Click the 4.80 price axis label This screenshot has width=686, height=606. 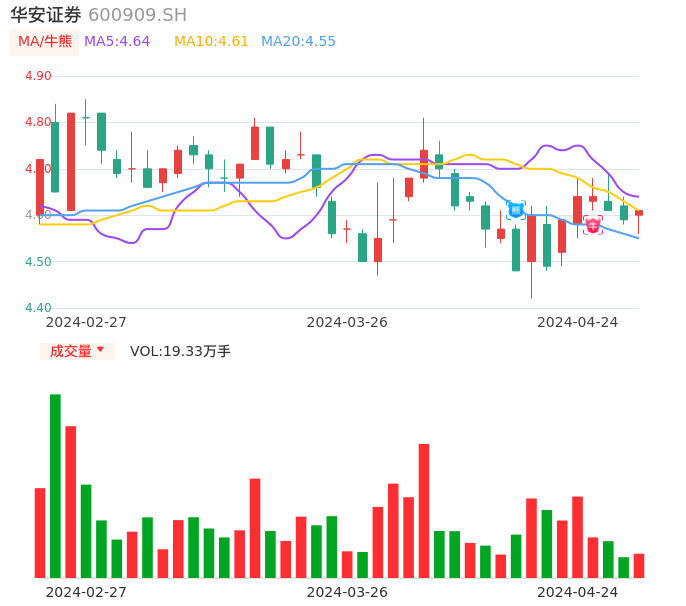[x=38, y=122]
